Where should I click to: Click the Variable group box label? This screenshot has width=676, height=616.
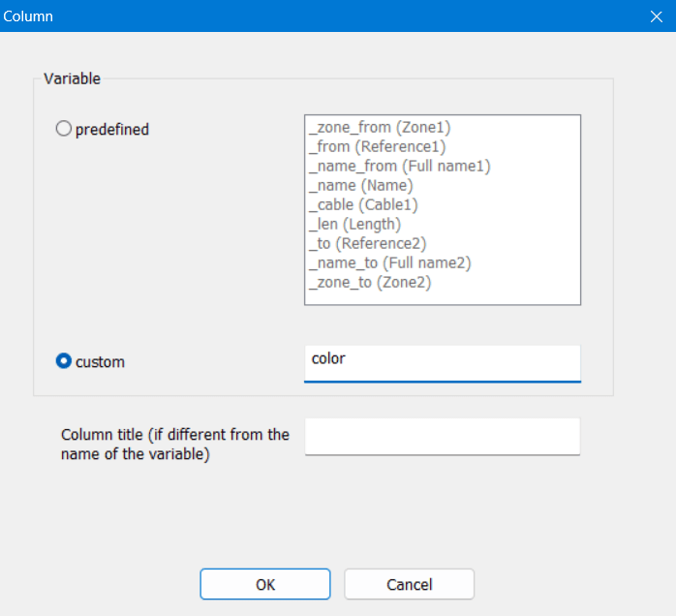[x=72, y=78]
